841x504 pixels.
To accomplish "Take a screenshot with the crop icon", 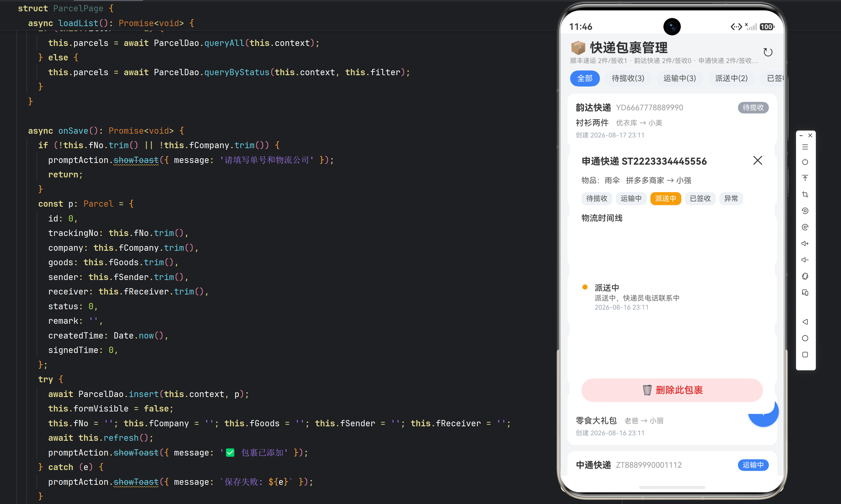I will point(805,194).
